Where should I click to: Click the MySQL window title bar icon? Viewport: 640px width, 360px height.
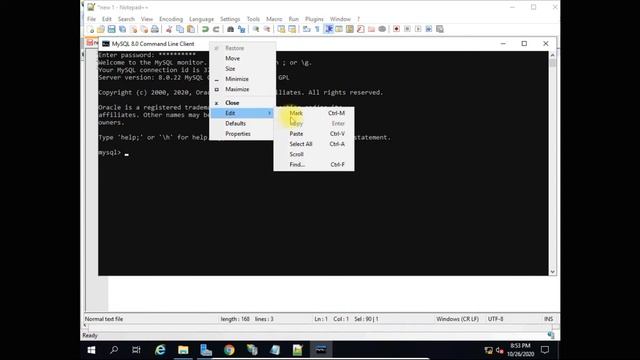click(106, 44)
